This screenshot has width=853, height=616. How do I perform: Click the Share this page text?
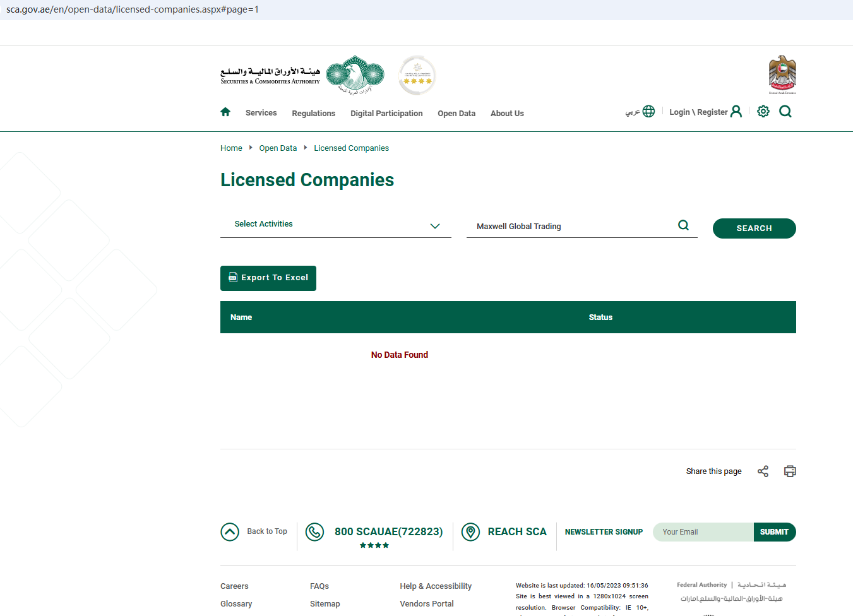[713, 471]
